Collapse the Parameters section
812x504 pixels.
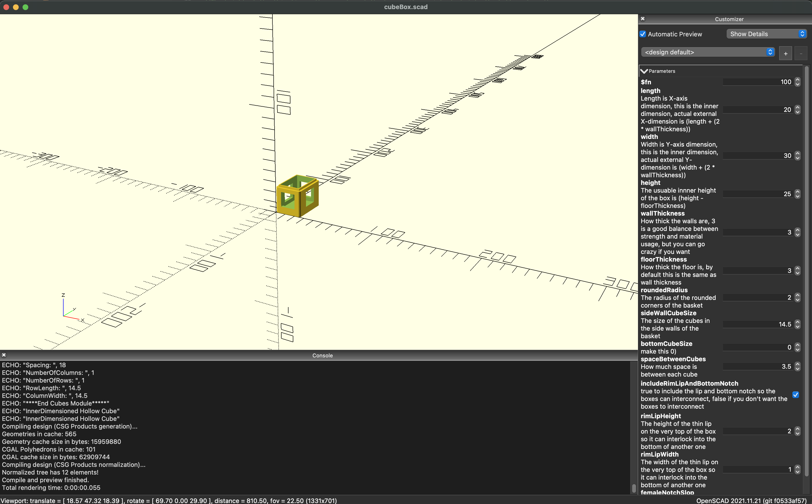[x=644, y=71]
